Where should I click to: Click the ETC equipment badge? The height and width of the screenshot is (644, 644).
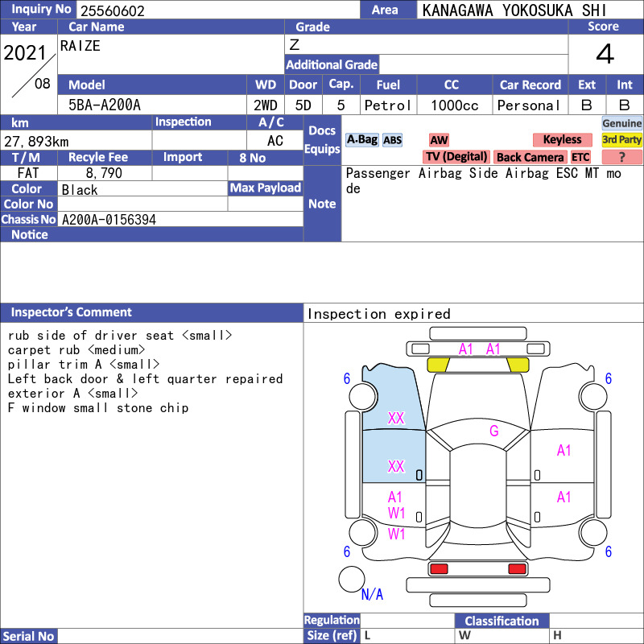[580, 157]
